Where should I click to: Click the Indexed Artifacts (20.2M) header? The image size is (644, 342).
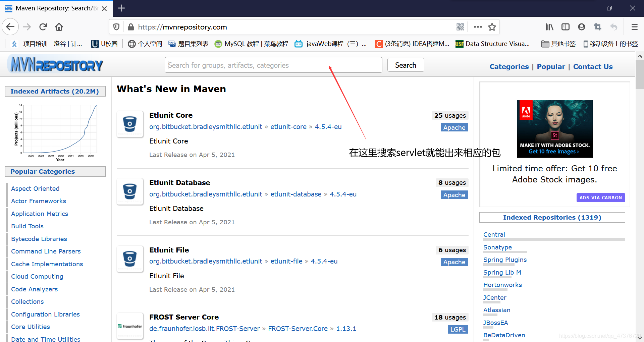[x=55, y=91]
